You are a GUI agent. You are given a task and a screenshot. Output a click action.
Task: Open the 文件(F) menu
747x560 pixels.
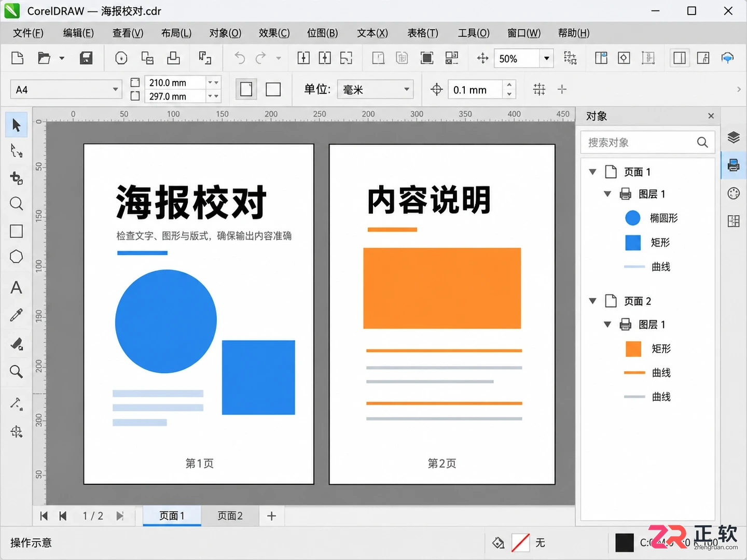(x=29, y=33)
